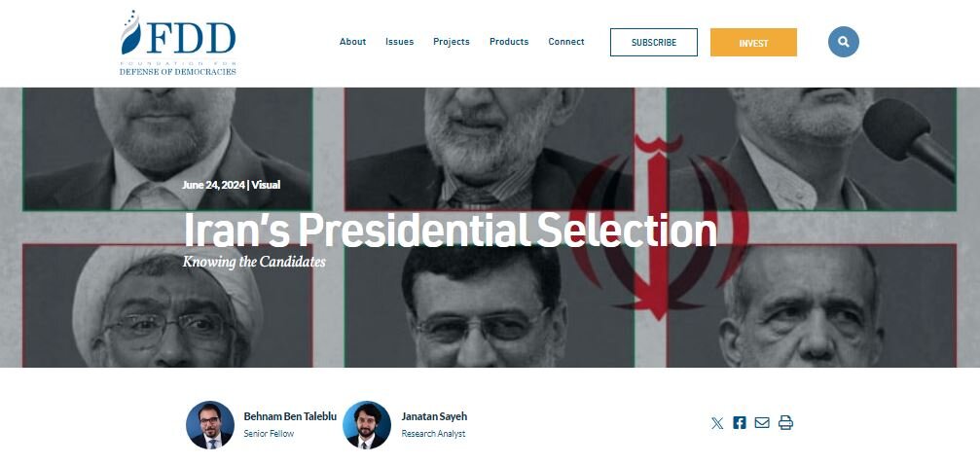Open Behnam Ben Taleblu's profile photo
The height and width of the screenshot is (464, 980).
coord(210,425)
